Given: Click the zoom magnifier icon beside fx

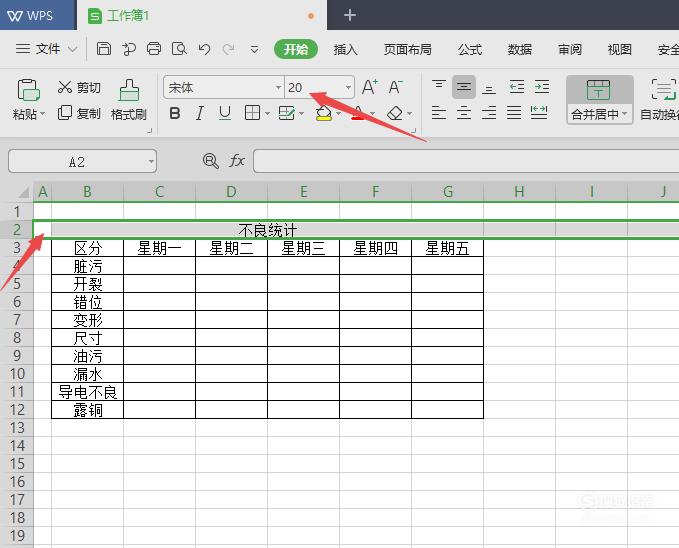Looking at the screenshot, I should point(210,161).
